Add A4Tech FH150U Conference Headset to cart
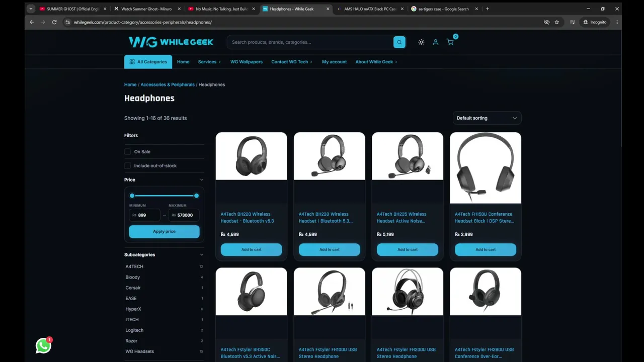 (x=486, y=249)
